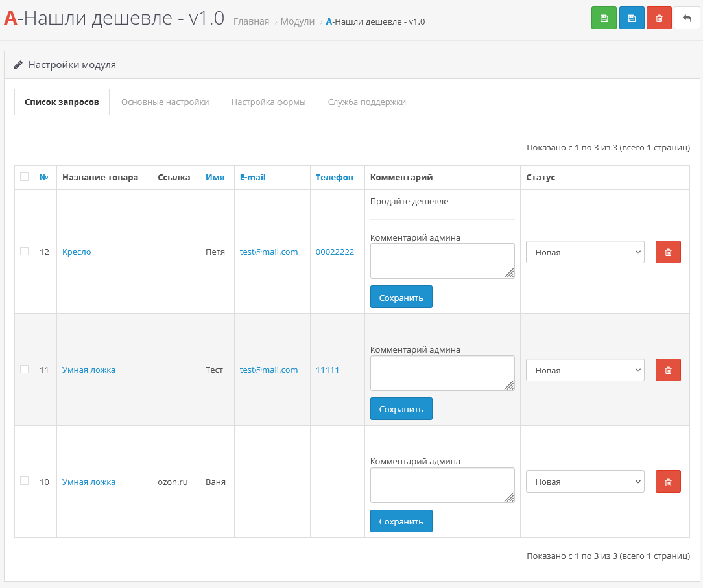703x588 pixels.
Task: Click the blue save icon button
Action: [x=632, y=18]
